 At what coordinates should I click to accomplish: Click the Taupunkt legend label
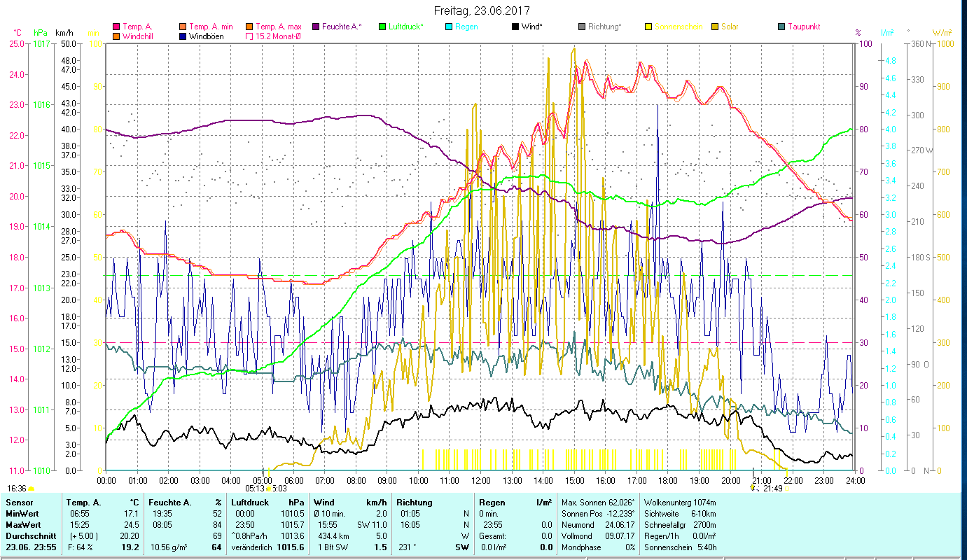(804, 27)
